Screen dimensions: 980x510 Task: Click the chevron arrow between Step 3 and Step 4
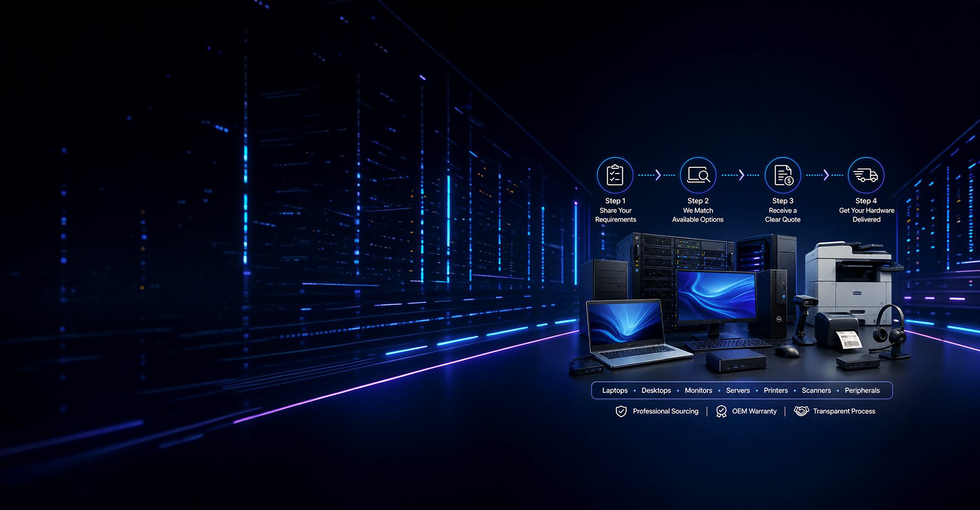826,175
